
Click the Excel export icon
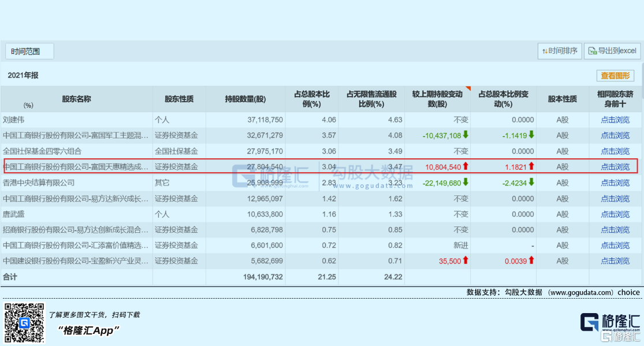[592, 51]
